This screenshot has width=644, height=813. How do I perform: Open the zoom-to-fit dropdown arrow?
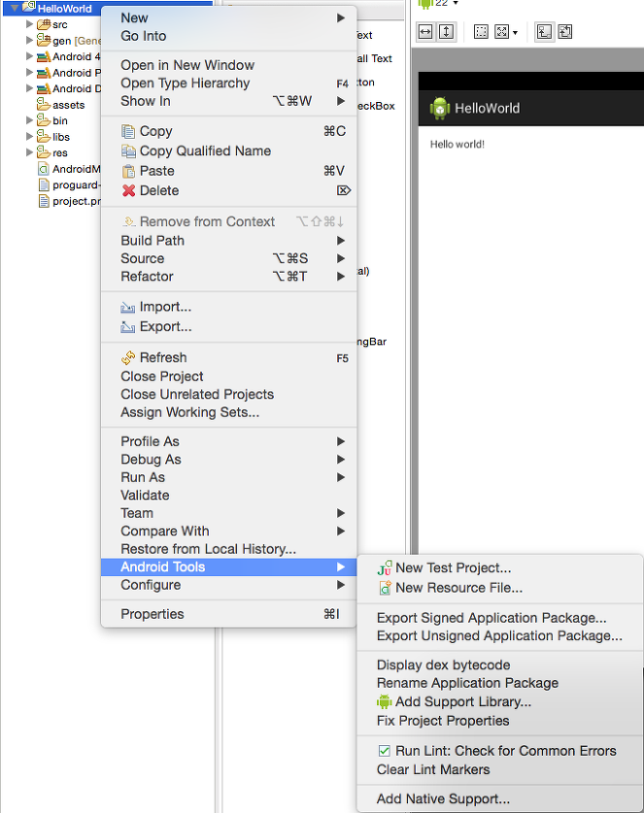pos(515,33)
